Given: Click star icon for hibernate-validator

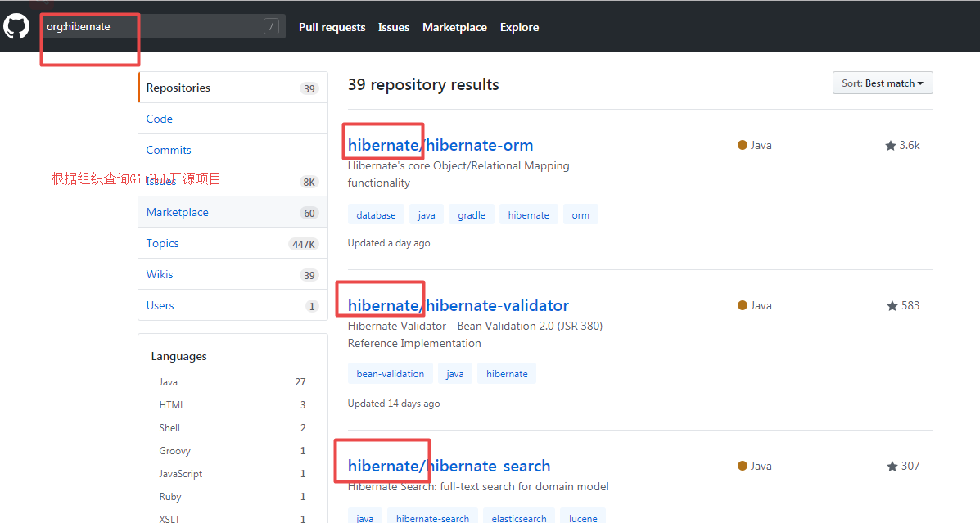Looking at the screenshot, I should point(892,306).
